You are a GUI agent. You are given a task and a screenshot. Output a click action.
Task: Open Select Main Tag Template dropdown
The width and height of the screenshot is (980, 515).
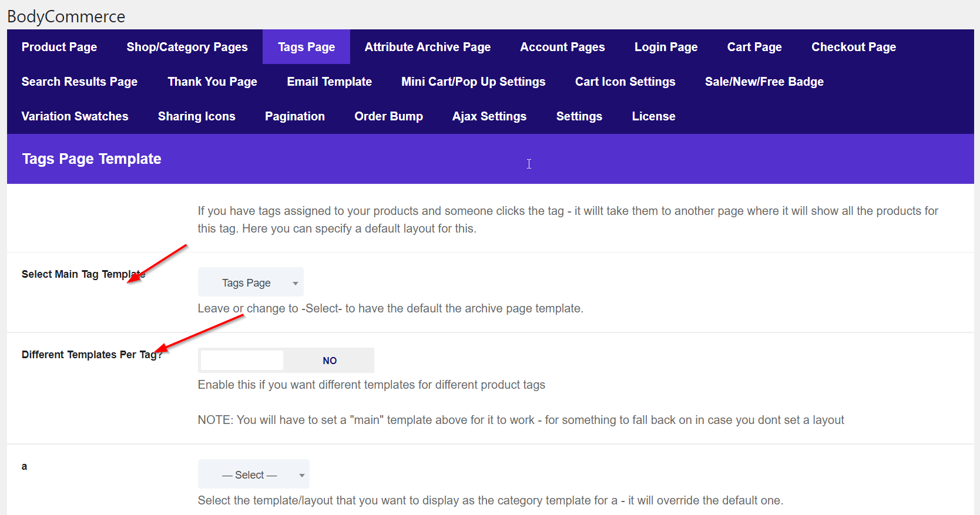pyautogui.click(x=251, y=282)
